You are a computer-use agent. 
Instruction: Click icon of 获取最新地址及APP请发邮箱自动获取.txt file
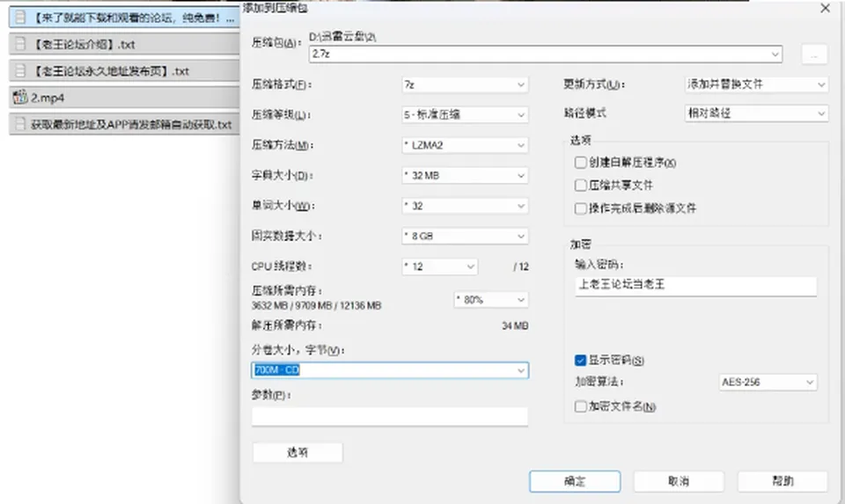(x=20, y=124)
